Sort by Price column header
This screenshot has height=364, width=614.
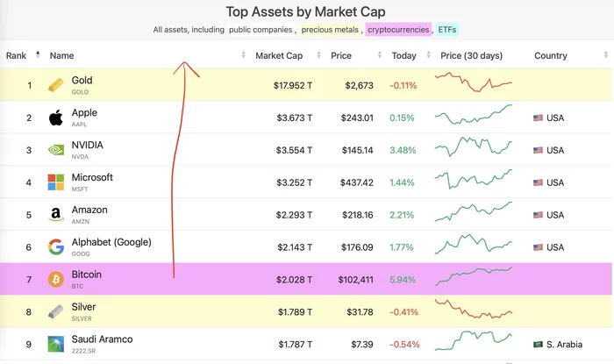pos(341,55)
